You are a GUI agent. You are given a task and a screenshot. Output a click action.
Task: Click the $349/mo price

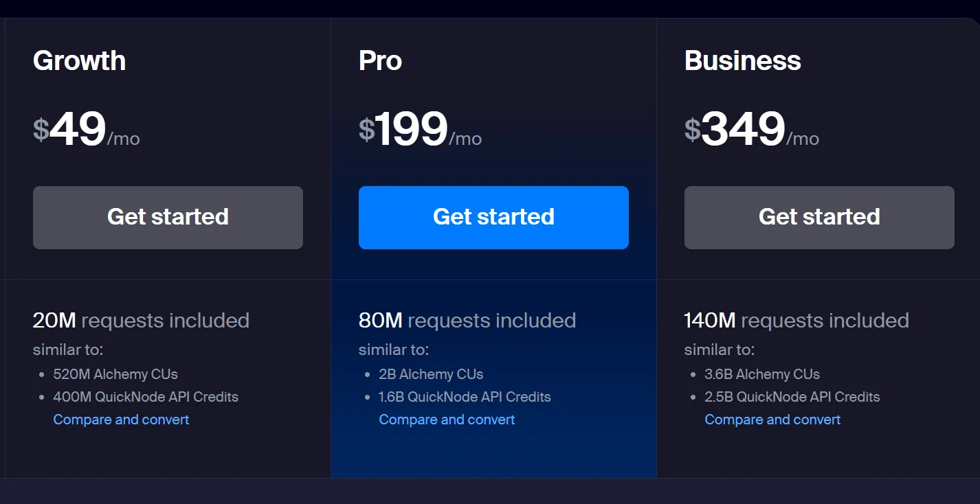(x=751, y=130)
